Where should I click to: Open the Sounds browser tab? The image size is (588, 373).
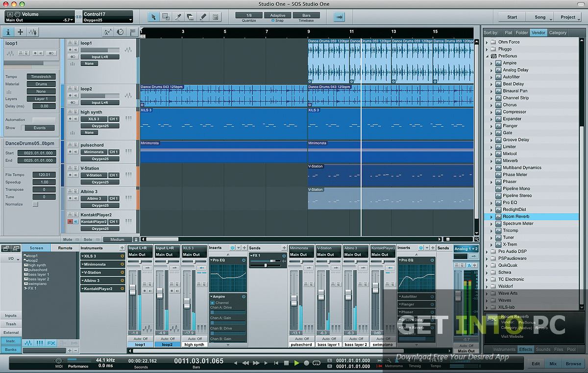pos(543,350)
